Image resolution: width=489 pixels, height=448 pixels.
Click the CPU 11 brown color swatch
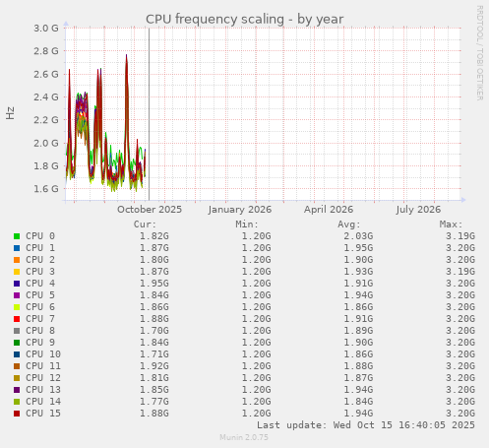(17, 366)
